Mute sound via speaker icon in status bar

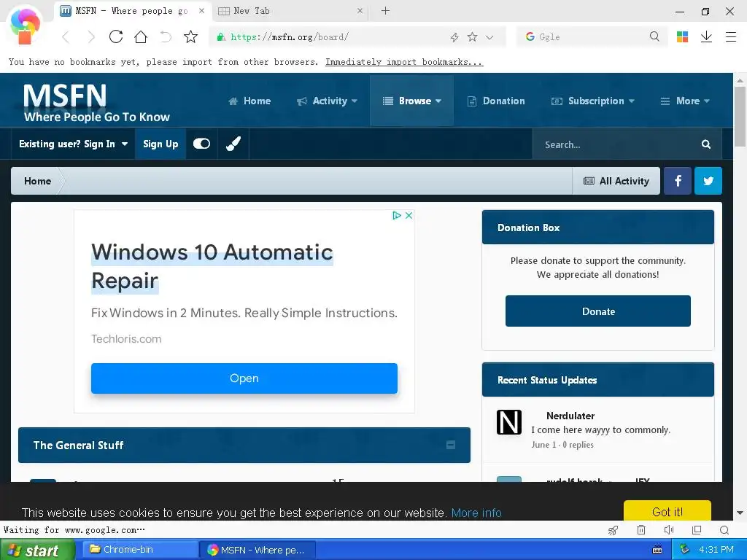pos(669,529)
